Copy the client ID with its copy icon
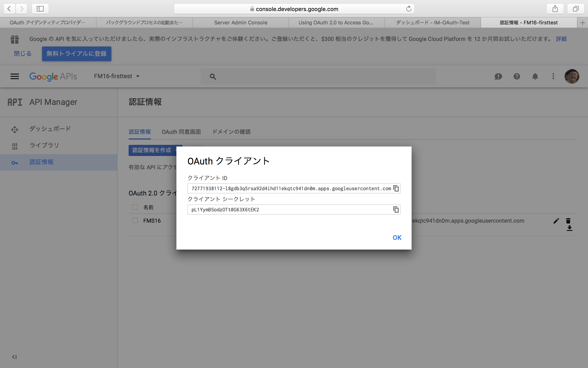Viewport: 588px width, 368px height. click(x=396, y=188)
